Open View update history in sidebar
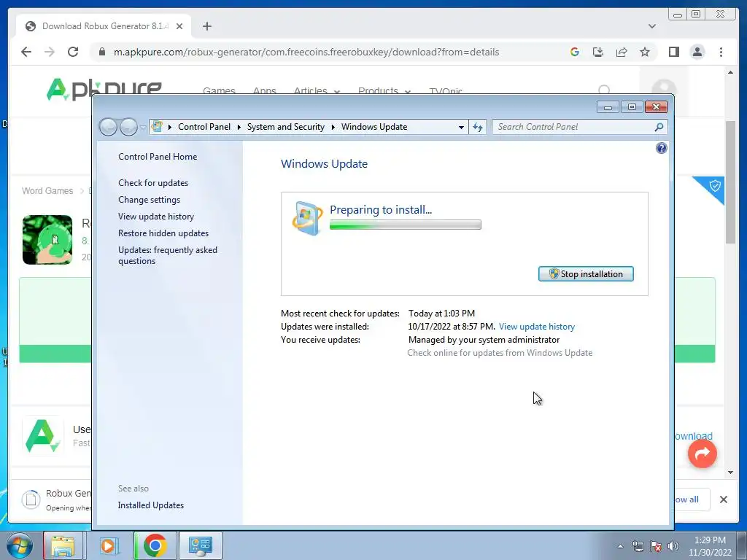The image size is (747, 560). [x=156, y=216]
